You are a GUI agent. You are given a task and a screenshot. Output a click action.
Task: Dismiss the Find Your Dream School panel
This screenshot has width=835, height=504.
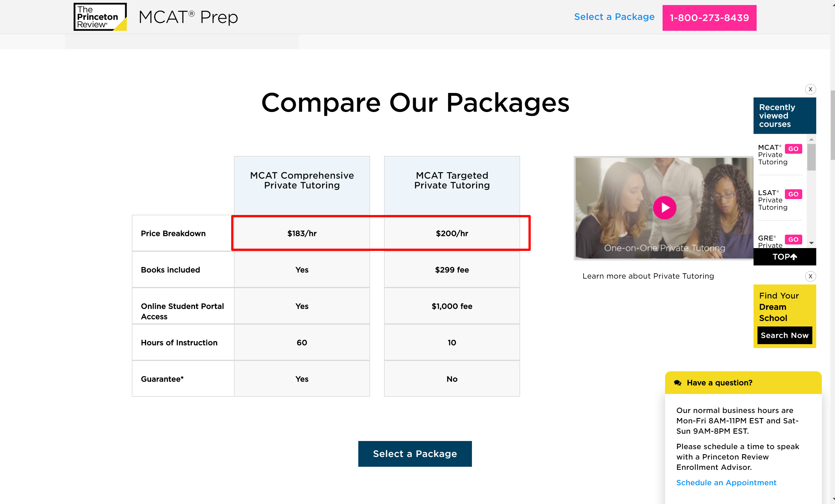click(x=811, y=276)
